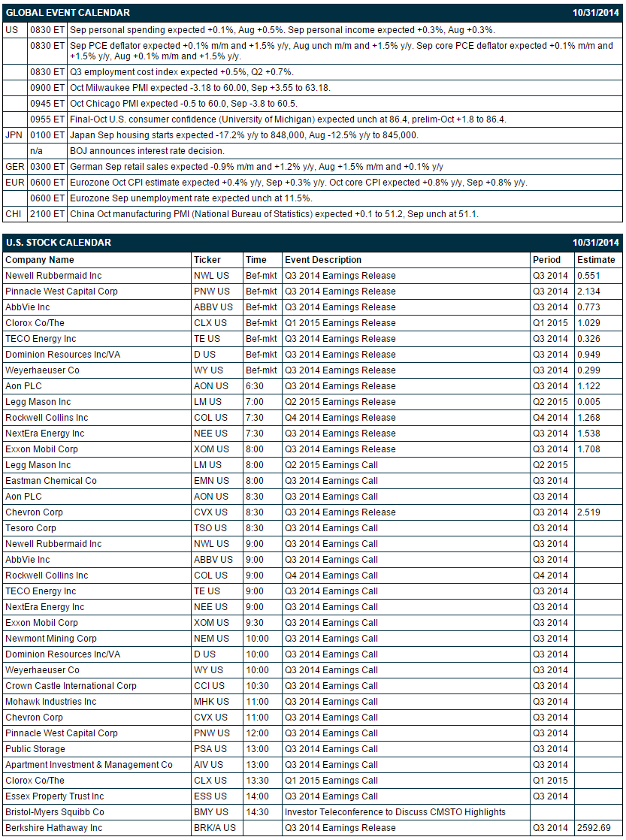
Task: Select the BOJ interest rate decision row
Action: 313,151
